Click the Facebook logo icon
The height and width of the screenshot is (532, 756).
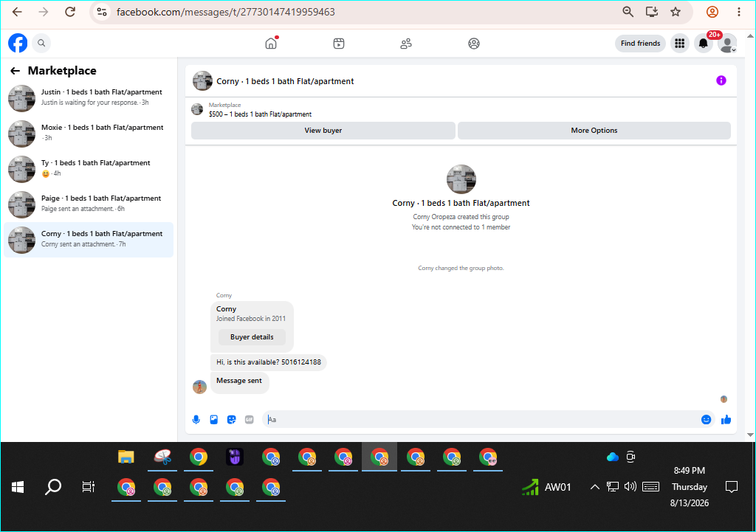[x=18, y=43]
